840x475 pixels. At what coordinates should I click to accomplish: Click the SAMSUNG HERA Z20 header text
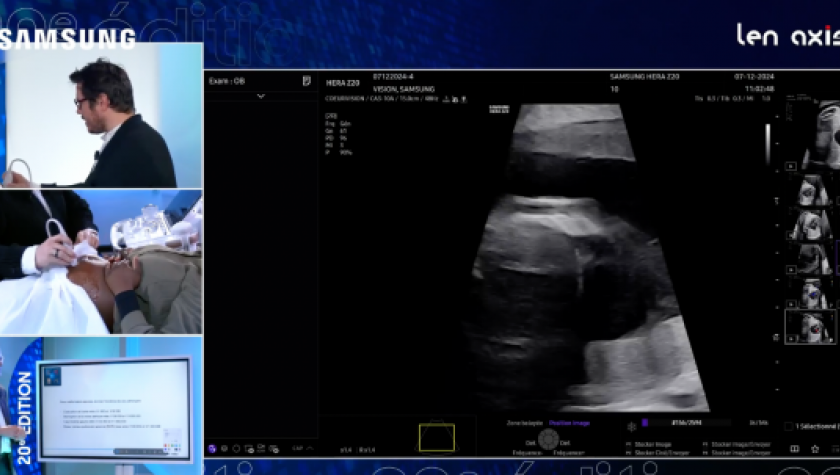tap(644, 77)
